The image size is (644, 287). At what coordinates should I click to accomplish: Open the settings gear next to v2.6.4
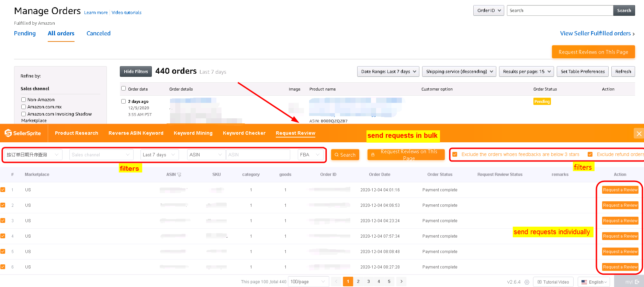click(527, 282)
